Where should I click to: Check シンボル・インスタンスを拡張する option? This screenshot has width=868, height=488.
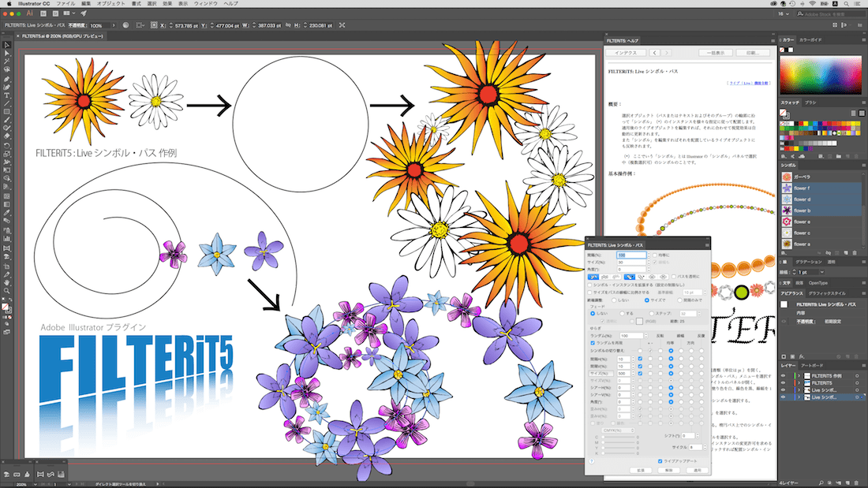590,285
